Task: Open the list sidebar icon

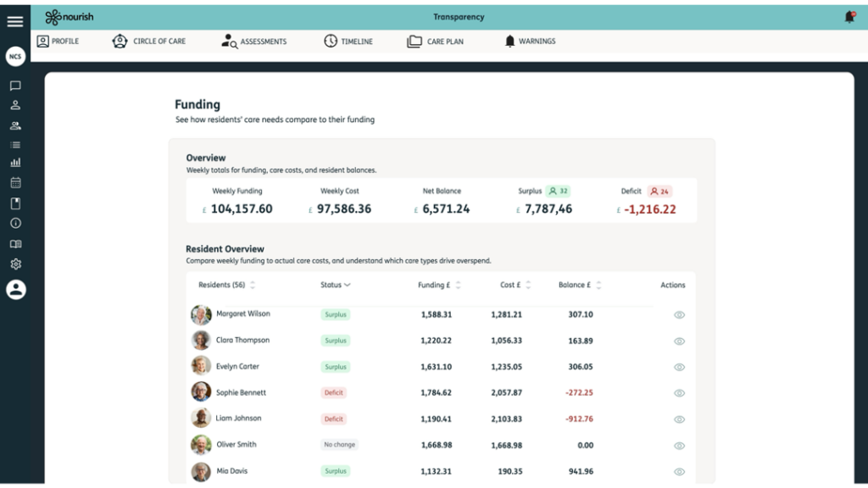Action: pyautogui.click(x=15, y=145)
